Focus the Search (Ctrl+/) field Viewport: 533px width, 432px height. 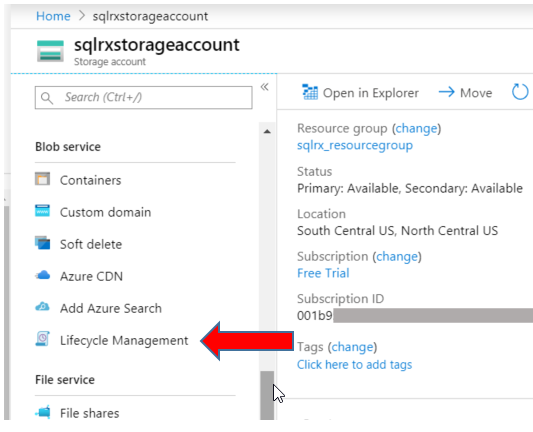pyautogui.click(x=143, y=98)
